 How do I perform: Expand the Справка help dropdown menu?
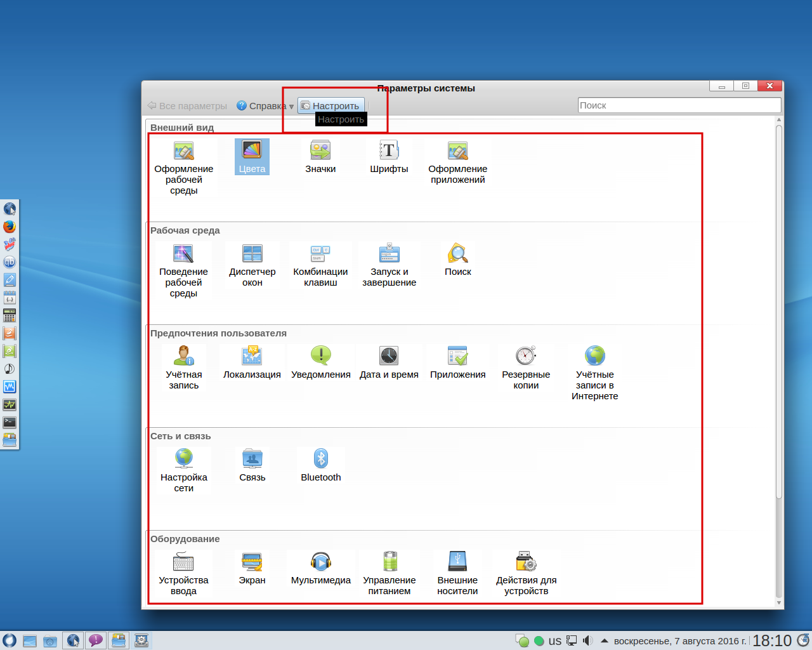[265, 106]
